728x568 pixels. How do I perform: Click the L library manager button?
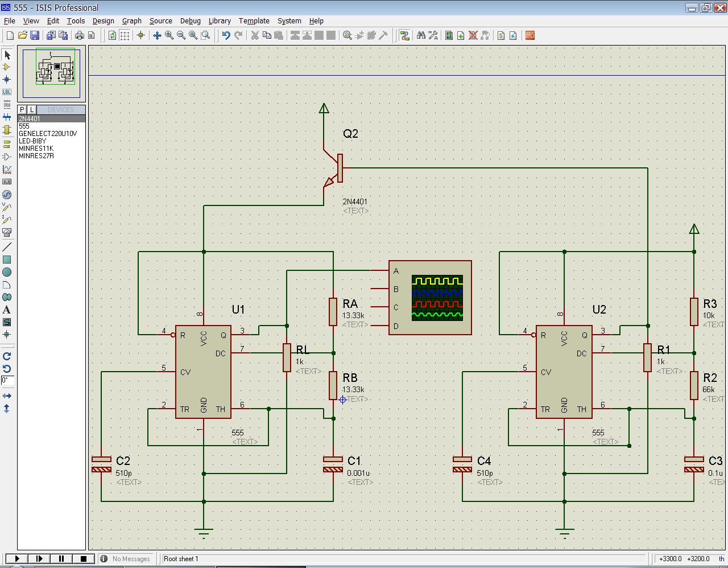point(32,110)
